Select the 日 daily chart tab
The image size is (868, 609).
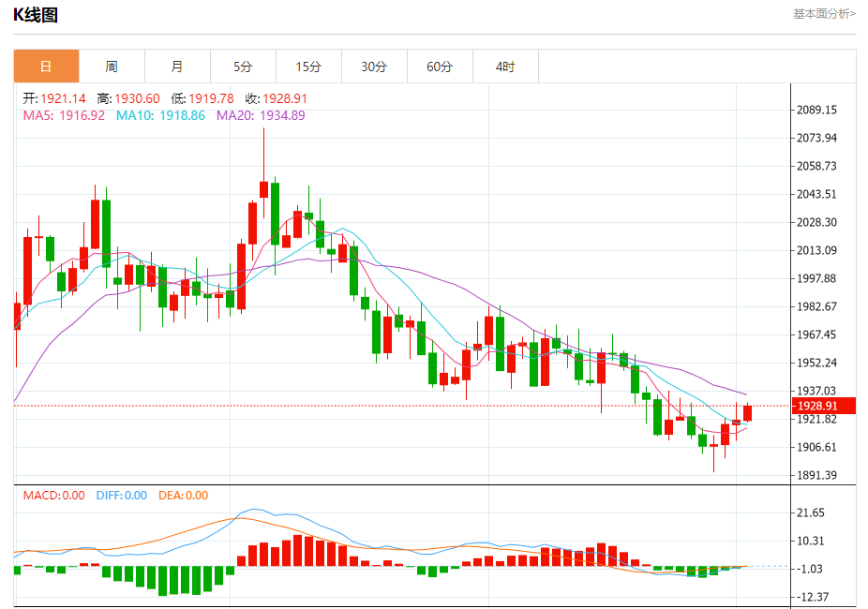(47, 67)
